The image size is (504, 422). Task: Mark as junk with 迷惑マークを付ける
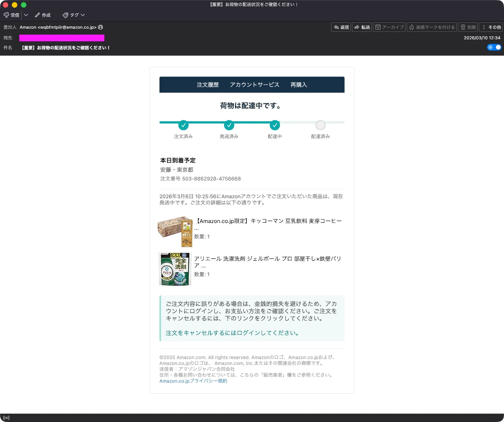[x=432, y=27]
